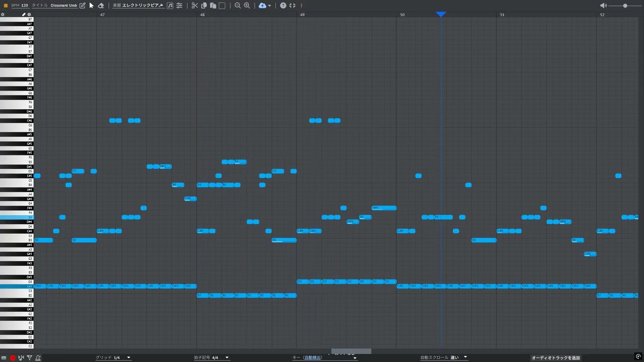Image resolution: width=644 pixels, height=362 pixels.
Task: Start recording with the red record button
Action: click(x=13, y=357)
